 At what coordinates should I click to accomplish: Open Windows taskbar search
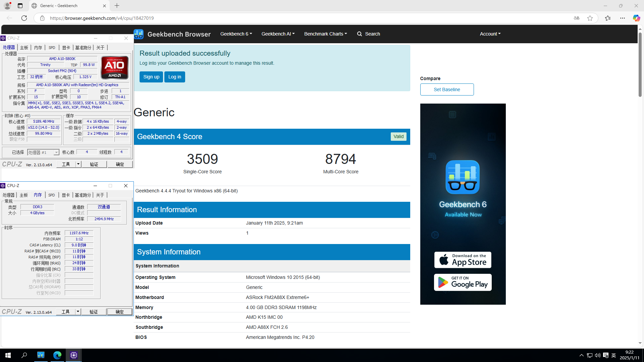(24, 355)
